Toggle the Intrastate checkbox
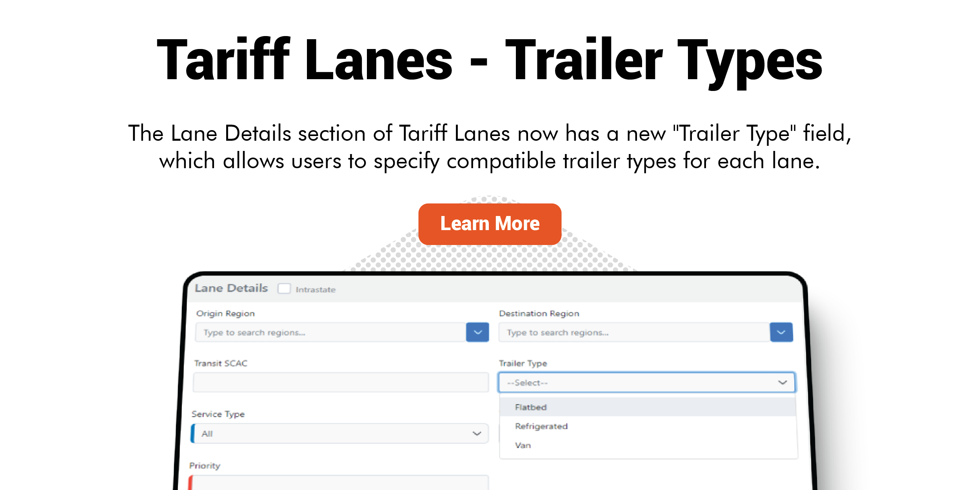The height and width of the screenshot is (490, 980). coord(284,289)
